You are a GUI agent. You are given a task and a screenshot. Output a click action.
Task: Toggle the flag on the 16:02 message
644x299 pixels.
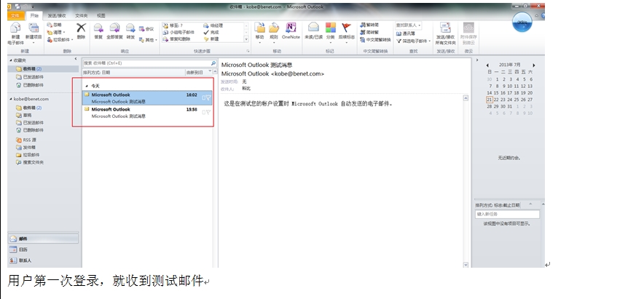click(x=208, y=97)
